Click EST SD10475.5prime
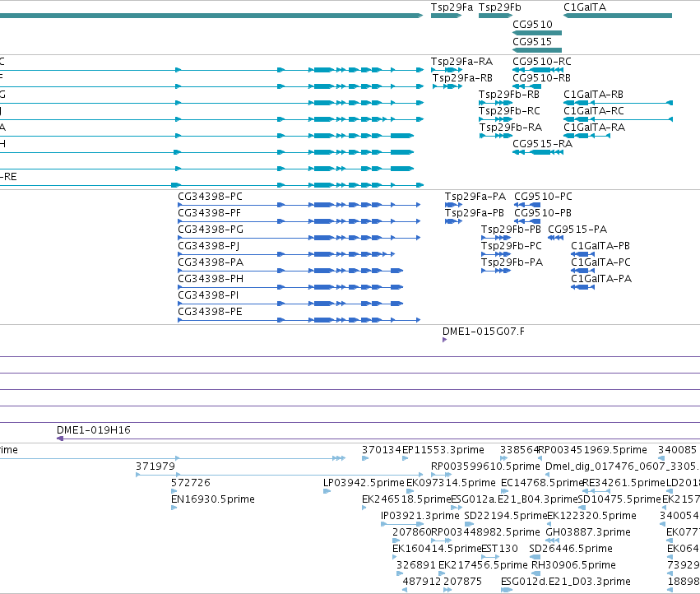The image size is (700, 594). 619,499
